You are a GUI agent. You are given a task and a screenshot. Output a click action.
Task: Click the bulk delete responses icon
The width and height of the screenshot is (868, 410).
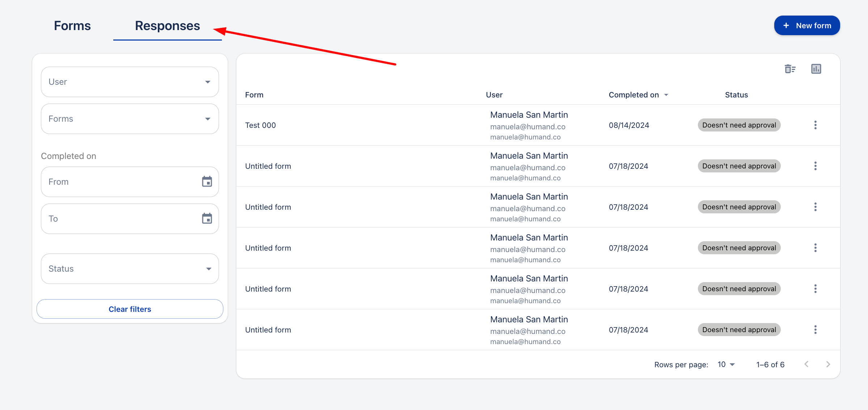790,69
